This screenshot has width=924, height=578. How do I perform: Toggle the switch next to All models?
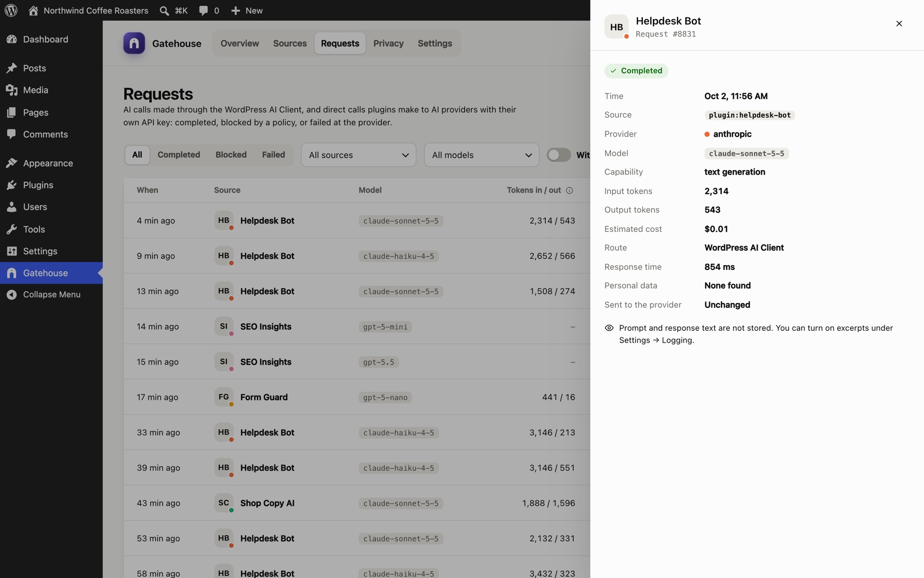(x=559, y=155)
